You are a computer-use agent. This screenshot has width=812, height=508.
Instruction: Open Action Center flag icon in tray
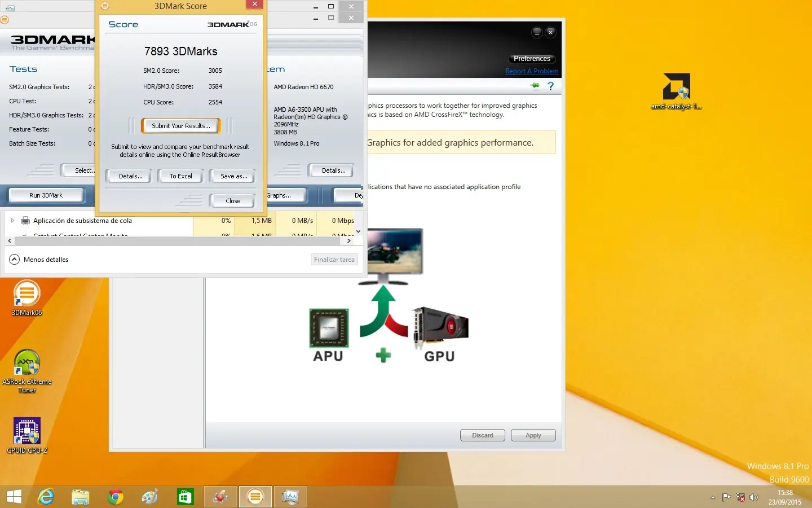(x=726, y=497)
